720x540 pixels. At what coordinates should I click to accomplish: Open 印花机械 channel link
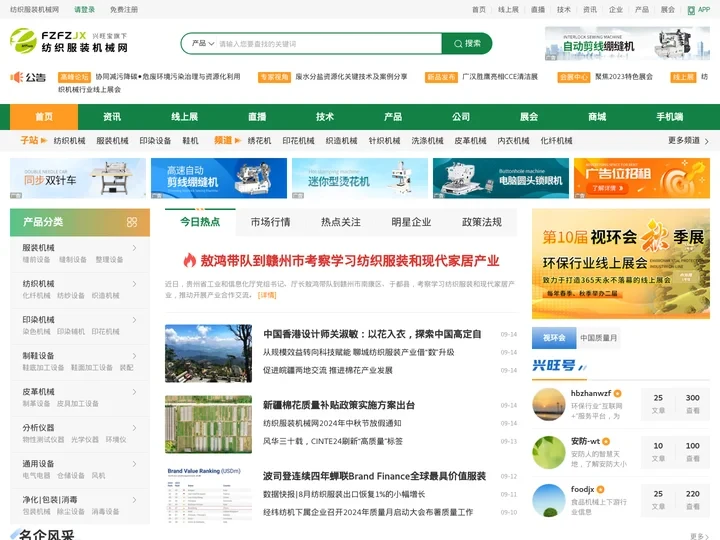pyautogui.click(x=298, y=141)
